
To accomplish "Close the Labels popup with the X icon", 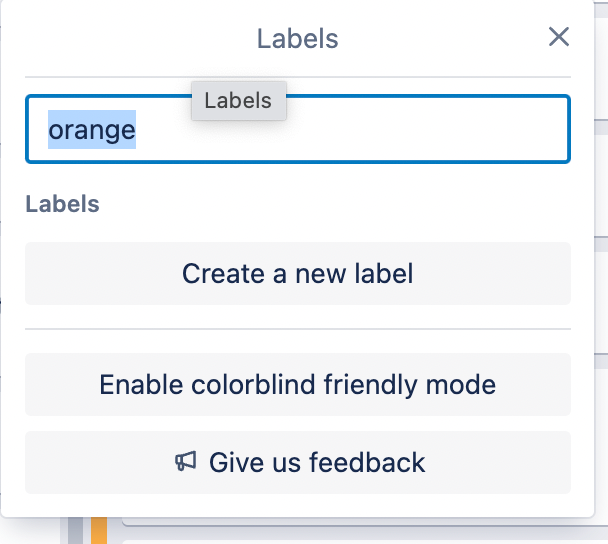I will click(x=559, y=37).
